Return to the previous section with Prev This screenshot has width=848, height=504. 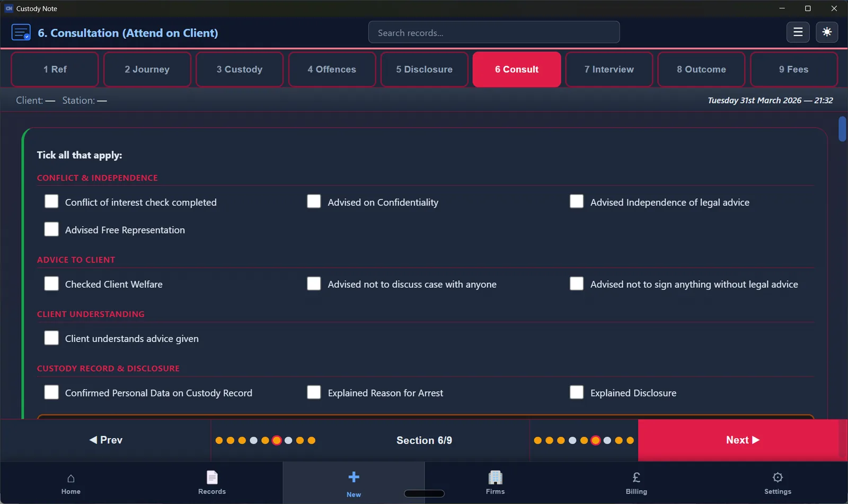click(x=105, y=440)
